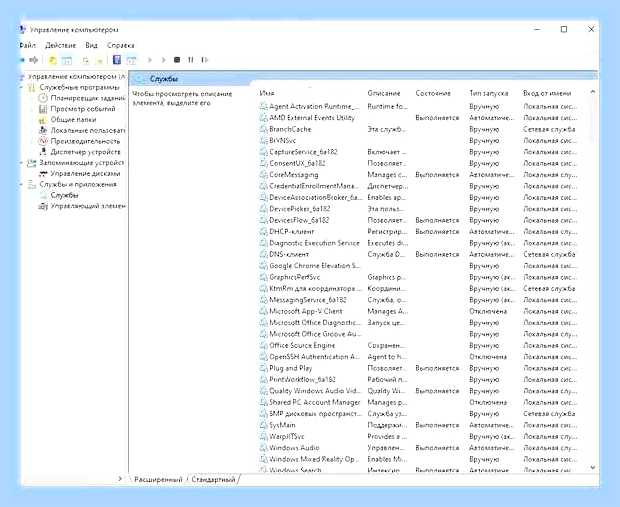This screenshot has width=620, height=507.
Task: Click the Back arrow in toolbar
Action: (23, 60)
